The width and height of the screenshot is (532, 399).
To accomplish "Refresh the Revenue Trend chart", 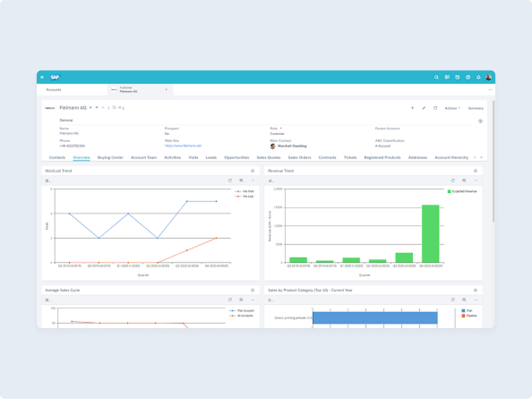I will tap(453, 181).
